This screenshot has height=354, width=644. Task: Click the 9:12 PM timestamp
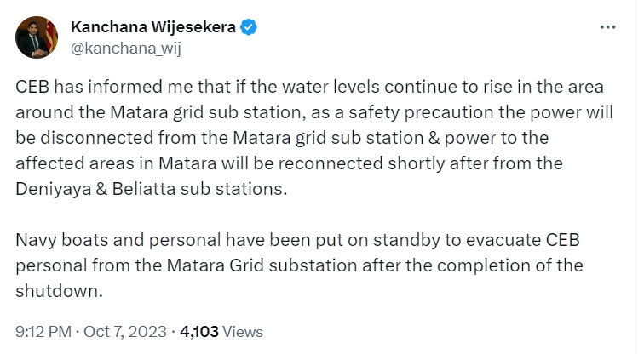[x=43, y=331]
